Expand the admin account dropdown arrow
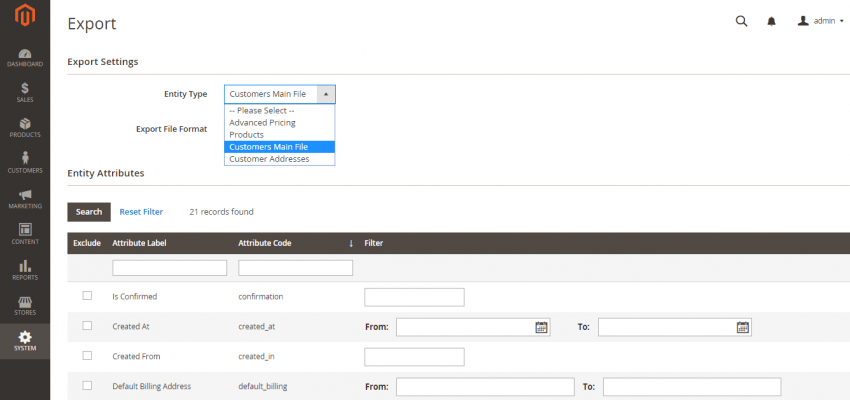 (x=841, y=21)
